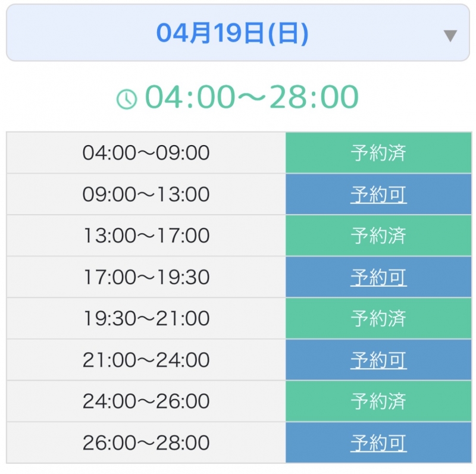Select the reserved 13:00～17:00 status cell

(379, 236)
